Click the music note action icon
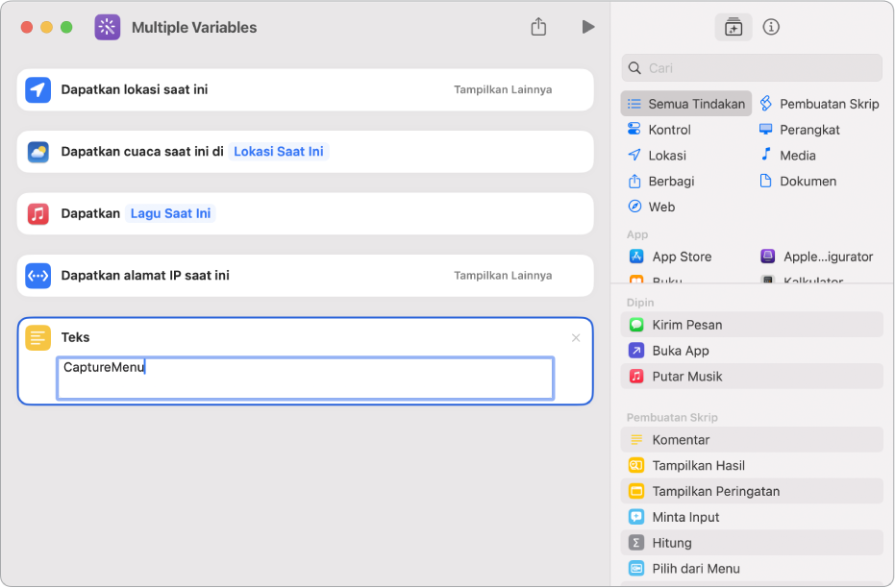Image resolution: width=895 pixels, height=588 pixels. (37, 213)
